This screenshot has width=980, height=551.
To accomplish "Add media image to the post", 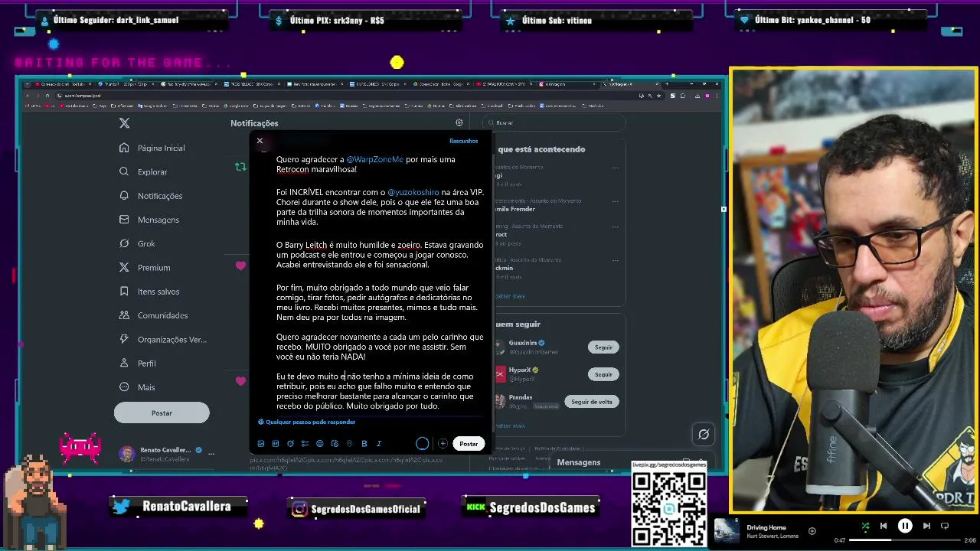I will point(261,444).
